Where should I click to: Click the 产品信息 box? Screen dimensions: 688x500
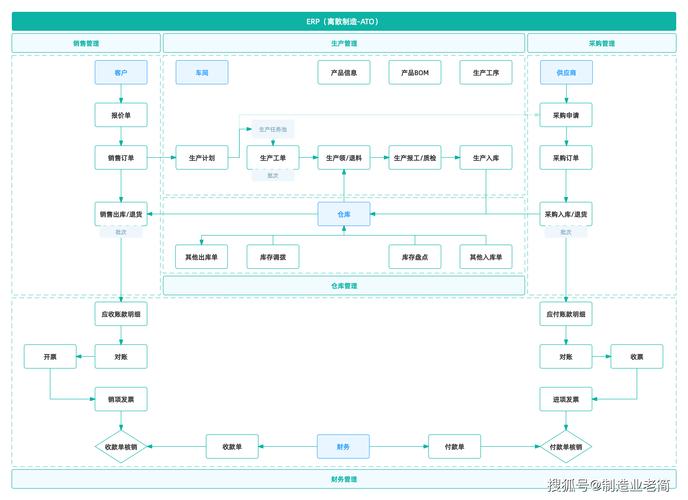click(344, 72)
